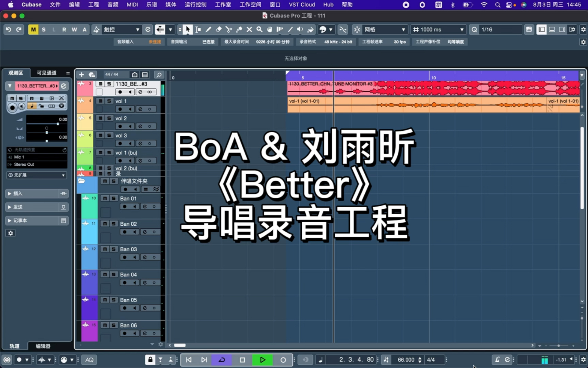Select the Mute X tool
The image size is (588, 368).
249,30
